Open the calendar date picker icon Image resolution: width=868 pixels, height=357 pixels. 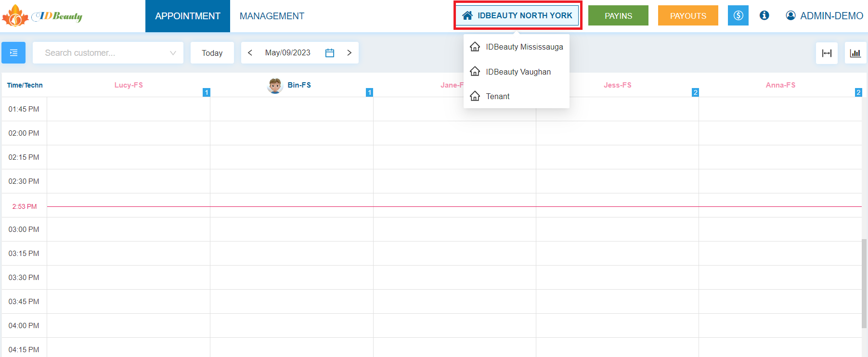tap(330, 53)
